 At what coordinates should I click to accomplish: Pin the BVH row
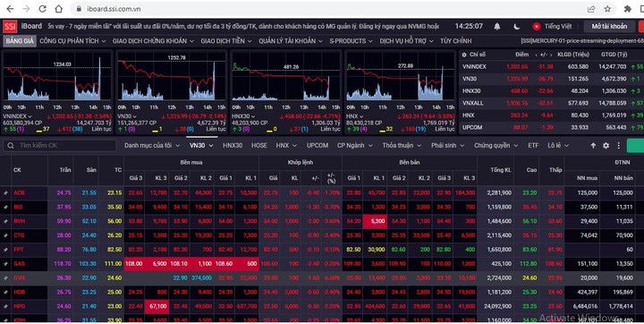5,221
